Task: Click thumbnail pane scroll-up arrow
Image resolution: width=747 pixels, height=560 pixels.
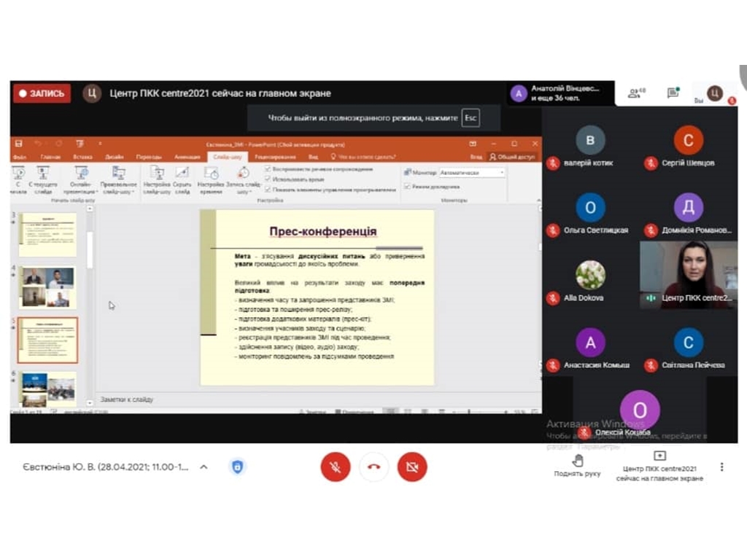Action: pyautogui.click(x=90, y=209)
